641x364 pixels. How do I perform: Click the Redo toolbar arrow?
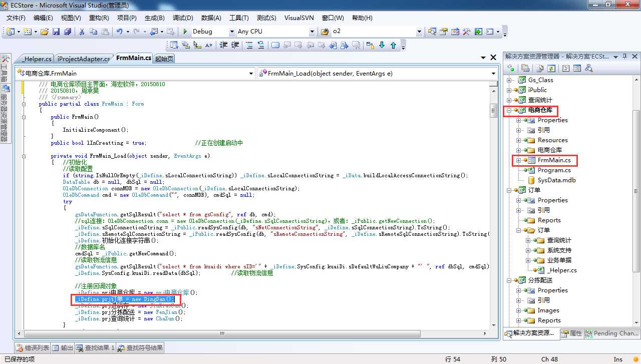tap(137, 32)
